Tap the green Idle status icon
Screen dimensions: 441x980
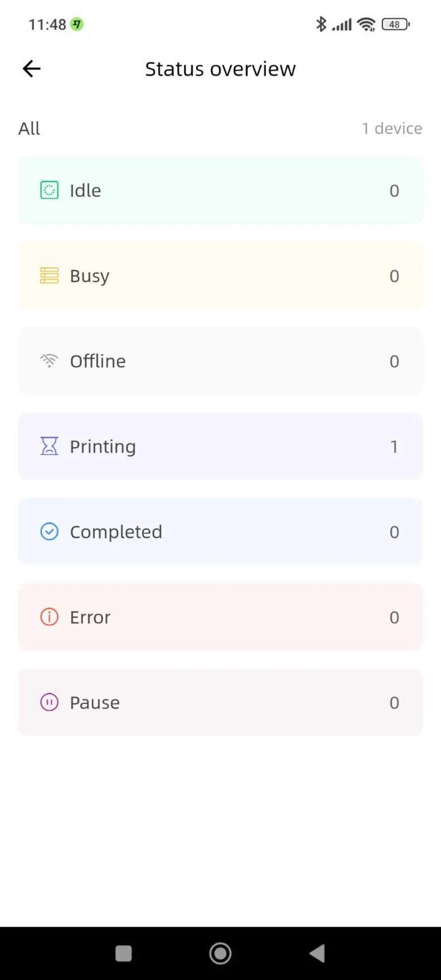pos(49,190)
